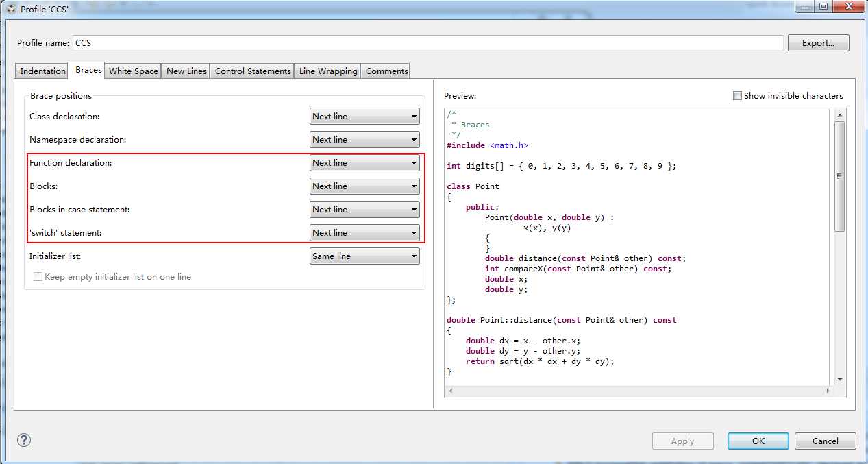Select the Braces tab
The height and width of the screenshot is (464, 868).
[x=88, y=70]
